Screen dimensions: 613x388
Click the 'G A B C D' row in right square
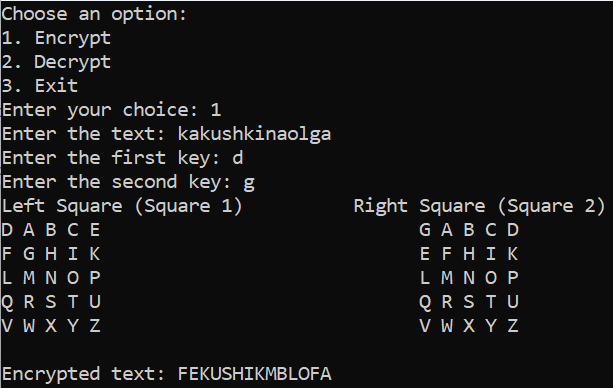tap(469, 230)
